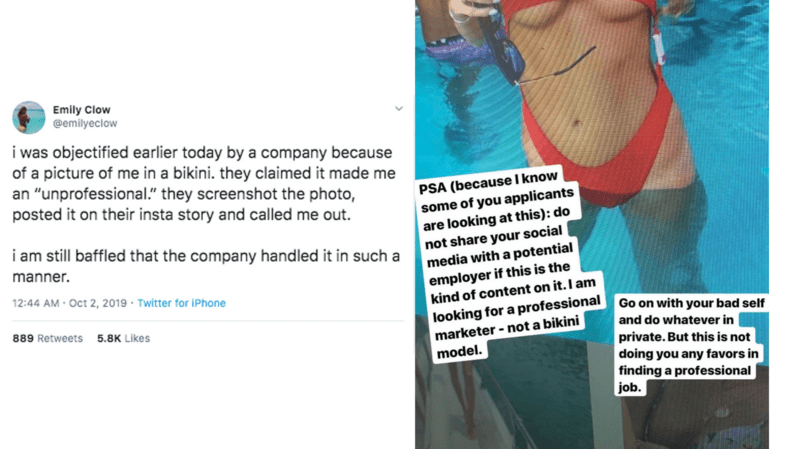Viewport: 798px width, 449px height.
Task: Open Emily Clow's profile avatar
Action: click(28, 117)
